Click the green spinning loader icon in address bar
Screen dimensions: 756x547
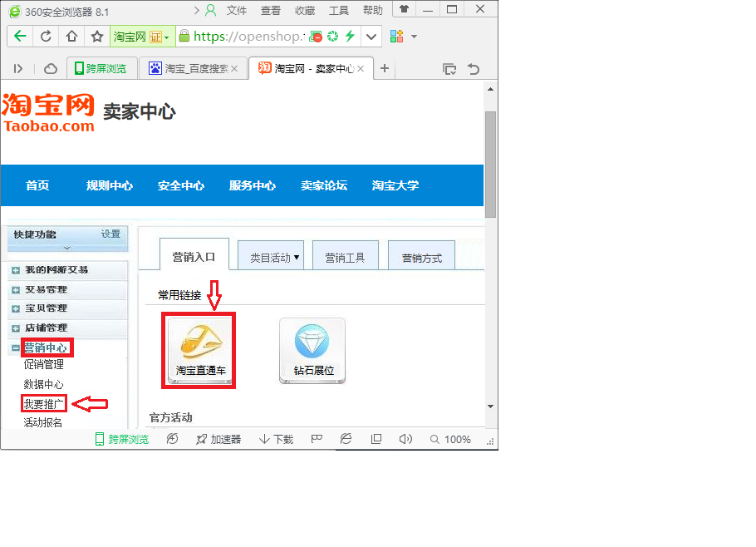332,37
